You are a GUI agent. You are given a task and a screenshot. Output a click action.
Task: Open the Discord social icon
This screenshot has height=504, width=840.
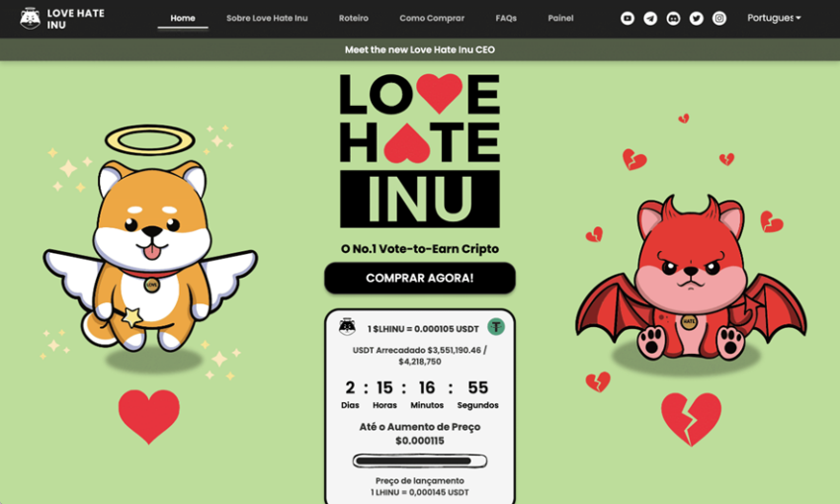(673, 18)
